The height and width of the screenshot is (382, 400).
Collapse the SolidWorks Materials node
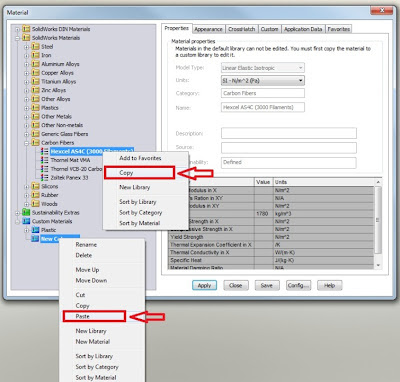17,38
